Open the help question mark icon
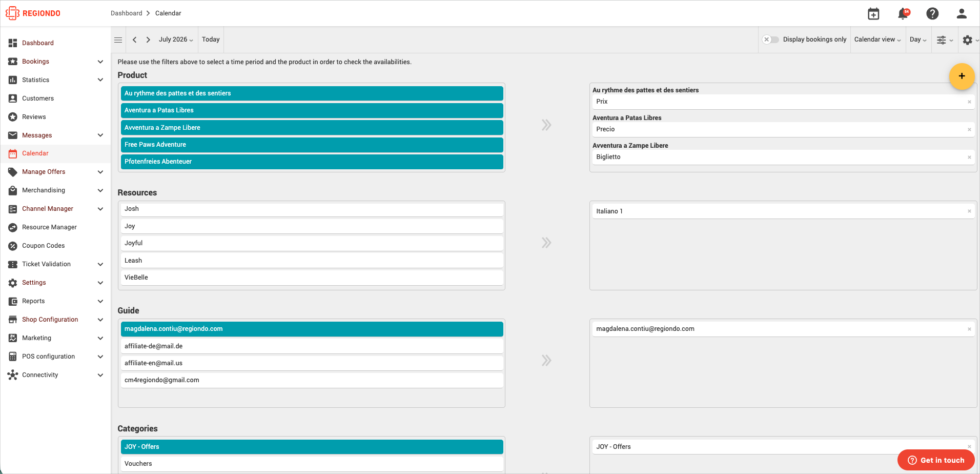 932,14
